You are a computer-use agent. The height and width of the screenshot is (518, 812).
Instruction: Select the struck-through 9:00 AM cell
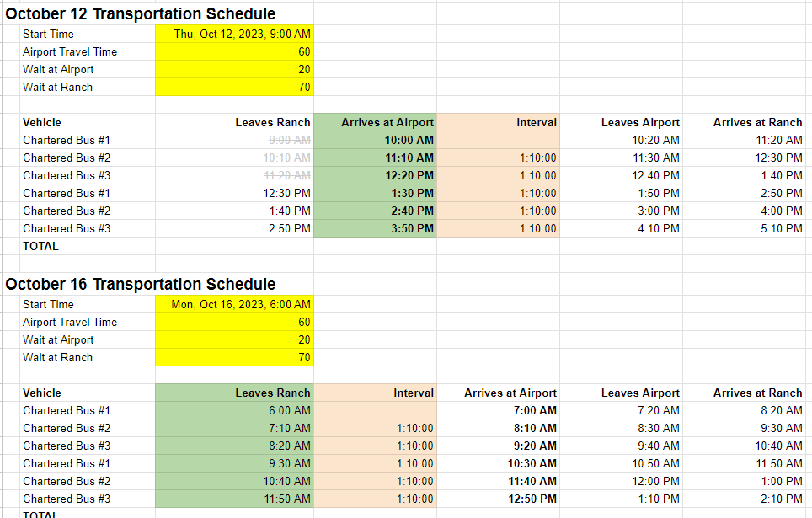pos(235,141)
